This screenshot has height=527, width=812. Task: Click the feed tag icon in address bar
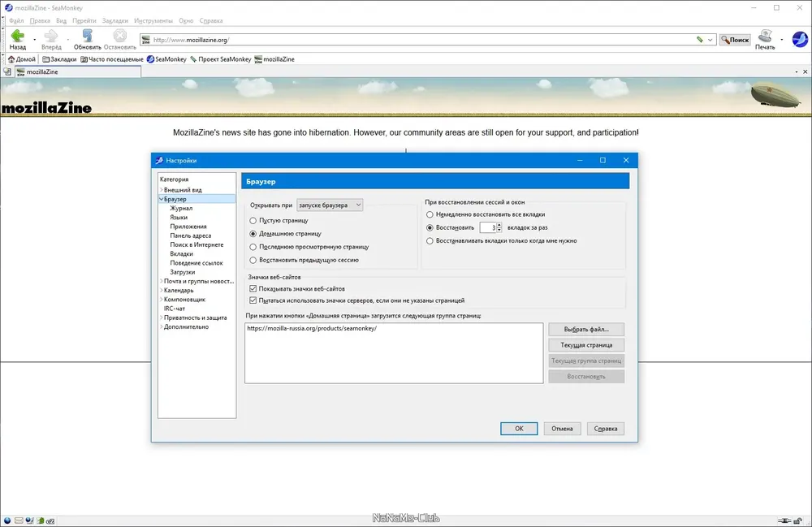click(x=700, y=40)
